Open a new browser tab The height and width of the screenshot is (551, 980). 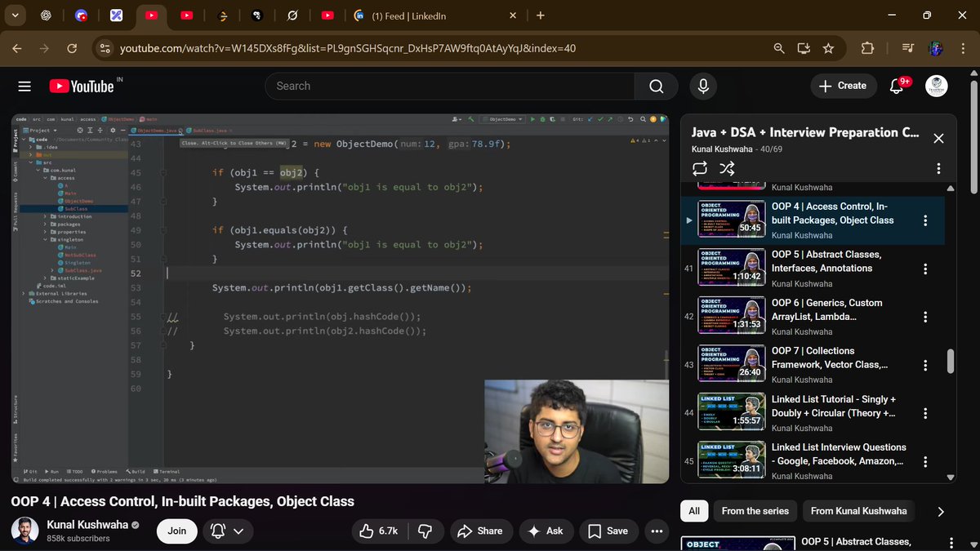pos(541,16)
